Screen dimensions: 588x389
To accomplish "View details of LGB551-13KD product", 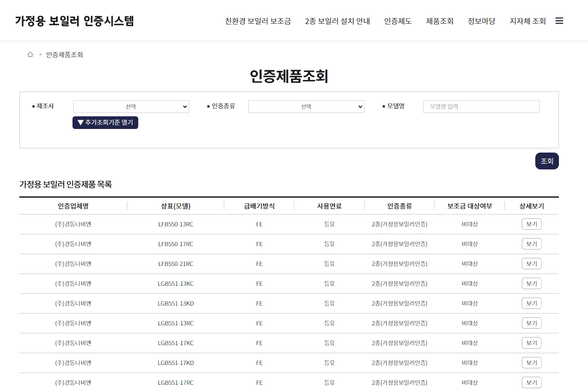I will [532, 303].
